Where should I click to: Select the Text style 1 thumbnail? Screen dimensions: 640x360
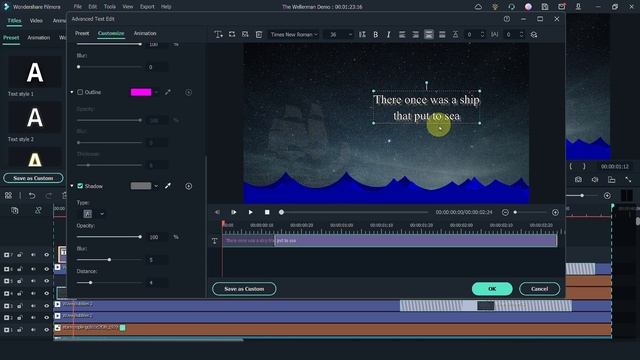click(35, 73)
